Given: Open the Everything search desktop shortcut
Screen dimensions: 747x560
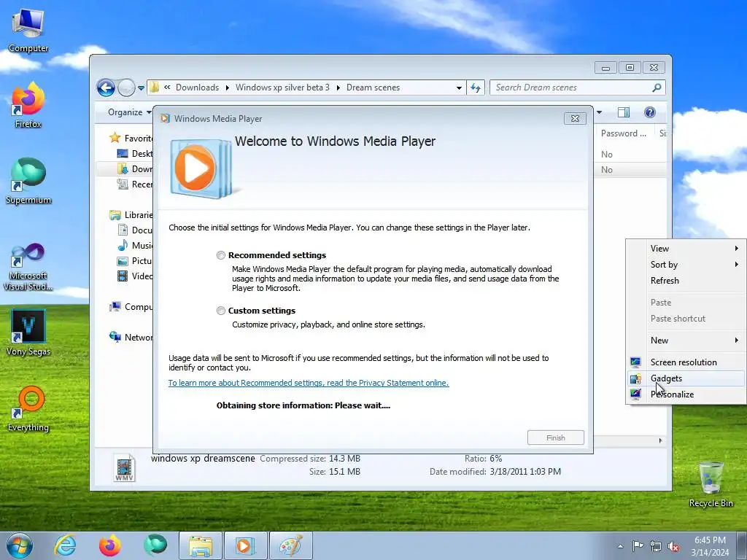Looking at the screenshot, I should pyautogui.click(x=28, y=408).
